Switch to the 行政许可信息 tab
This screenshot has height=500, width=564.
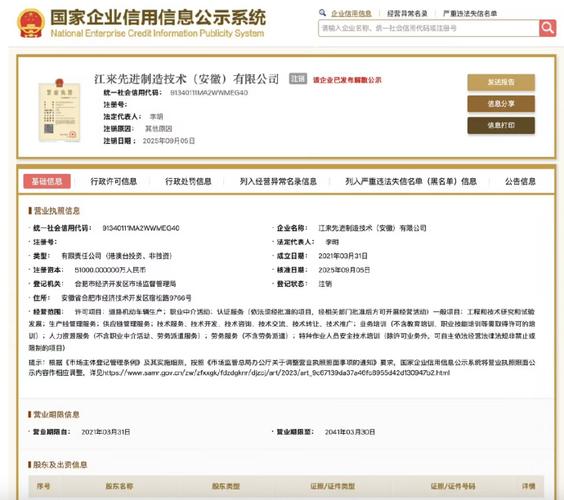point(114,181)
